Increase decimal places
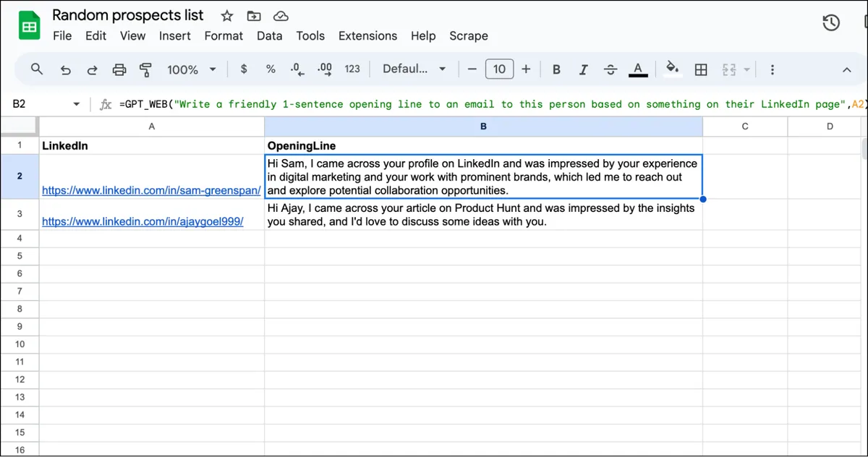 tap(325, 69)
